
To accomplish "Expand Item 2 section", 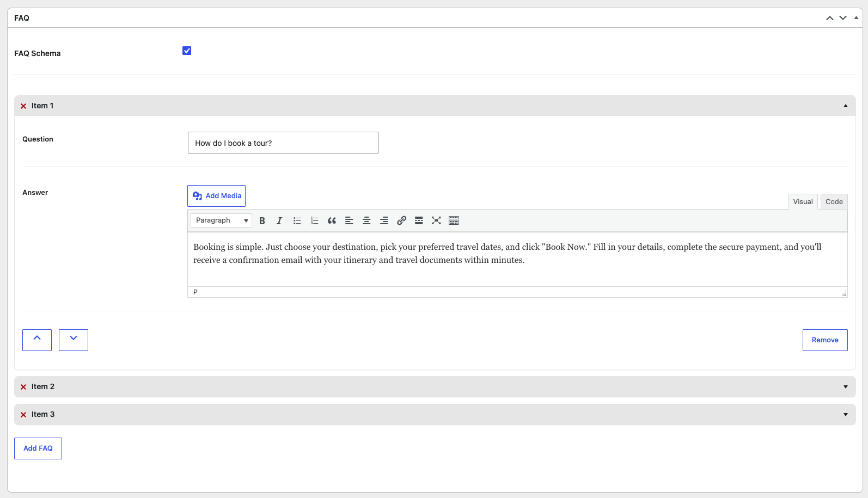I will pyautogui.click(x=846, y=386).
